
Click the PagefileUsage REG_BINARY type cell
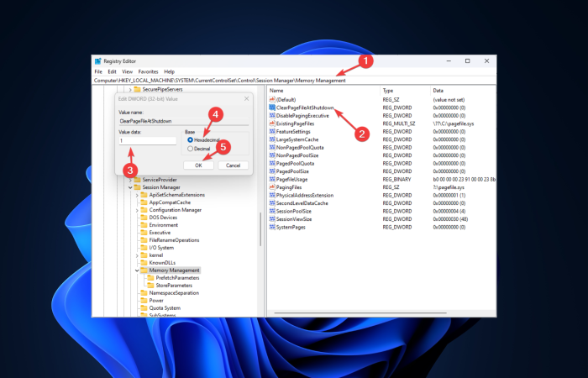[x=396, y=179]
